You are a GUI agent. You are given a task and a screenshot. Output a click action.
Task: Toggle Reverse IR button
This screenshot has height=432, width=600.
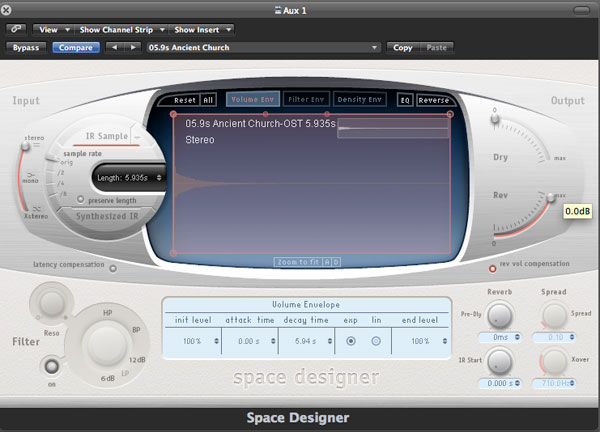(x=434, y=100)
